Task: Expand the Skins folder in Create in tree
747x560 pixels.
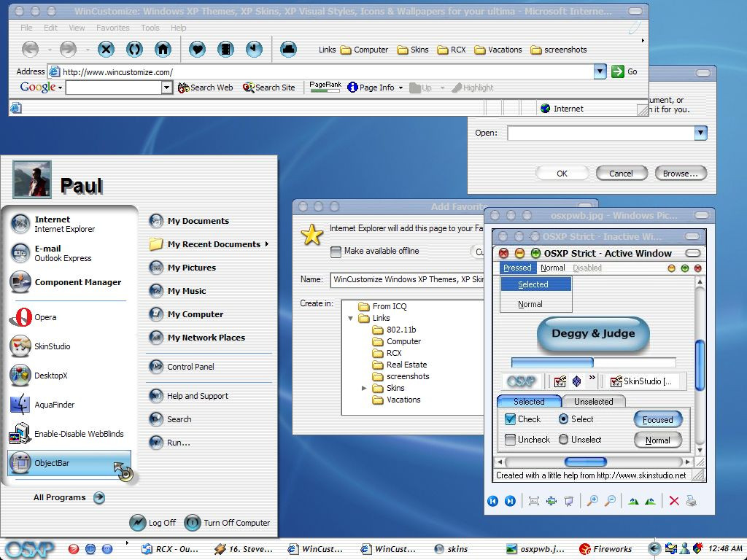Action: coord(364,388)
